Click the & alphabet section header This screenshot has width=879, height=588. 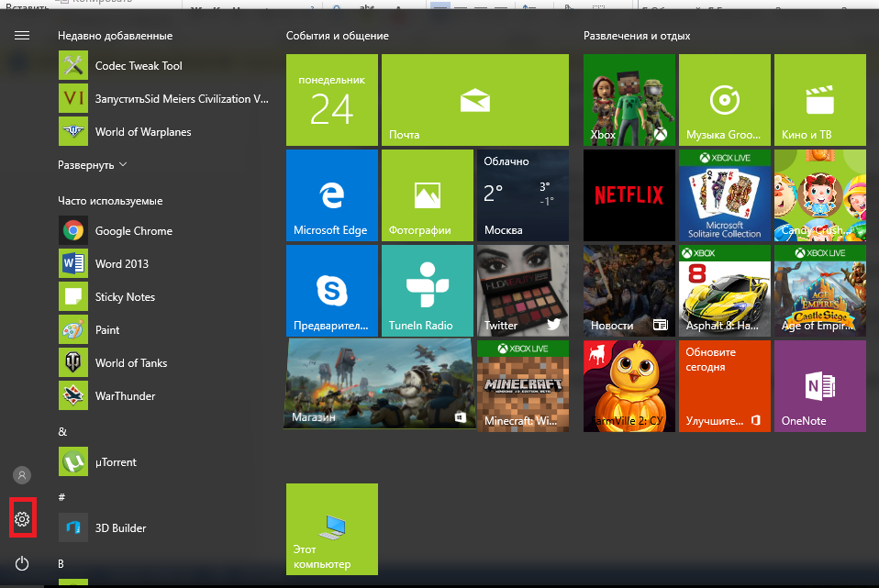62,432
